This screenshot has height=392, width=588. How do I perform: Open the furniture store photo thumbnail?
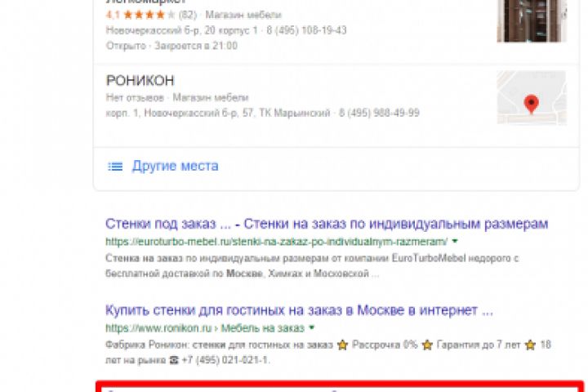[532, 20]
